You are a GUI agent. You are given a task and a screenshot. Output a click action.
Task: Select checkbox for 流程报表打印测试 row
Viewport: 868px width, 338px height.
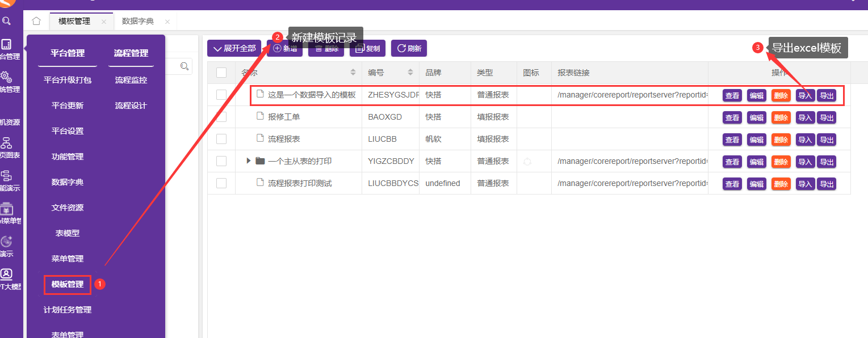(221, 183)
